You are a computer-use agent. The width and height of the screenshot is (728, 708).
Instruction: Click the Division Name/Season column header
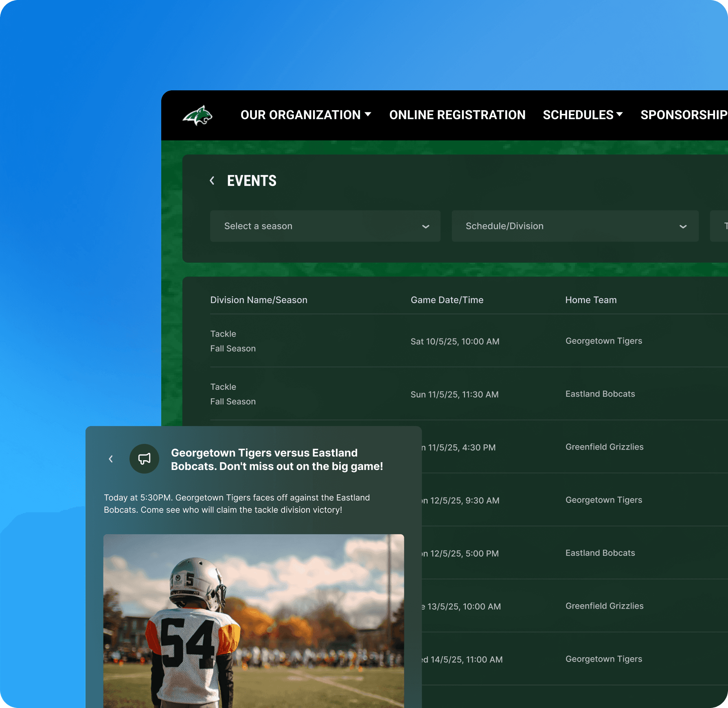259,300
